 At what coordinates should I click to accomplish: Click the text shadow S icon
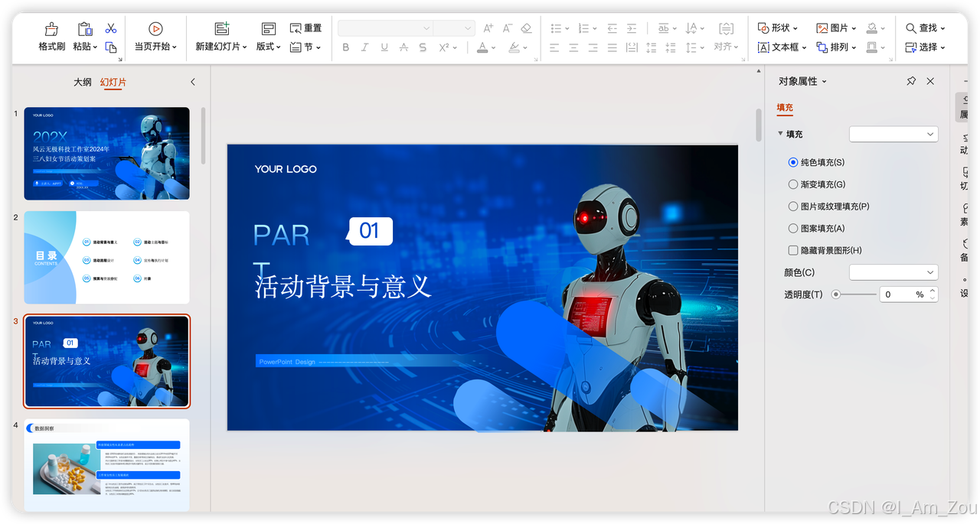(x=423, y=47)
